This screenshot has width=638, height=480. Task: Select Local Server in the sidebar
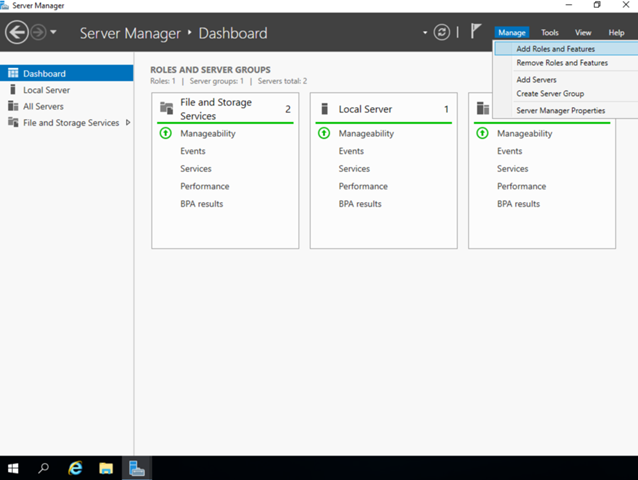click(x=66, y=90)
